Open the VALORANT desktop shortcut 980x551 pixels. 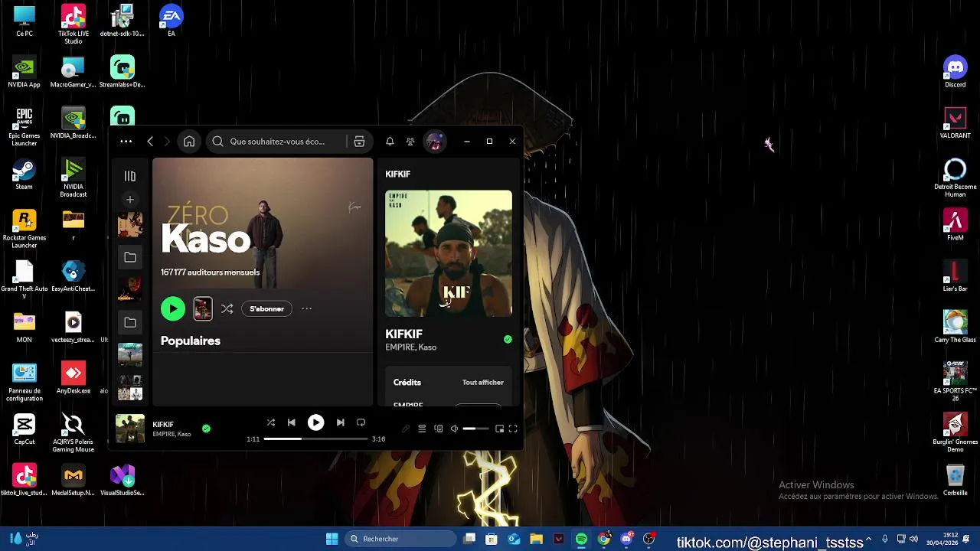955,122
